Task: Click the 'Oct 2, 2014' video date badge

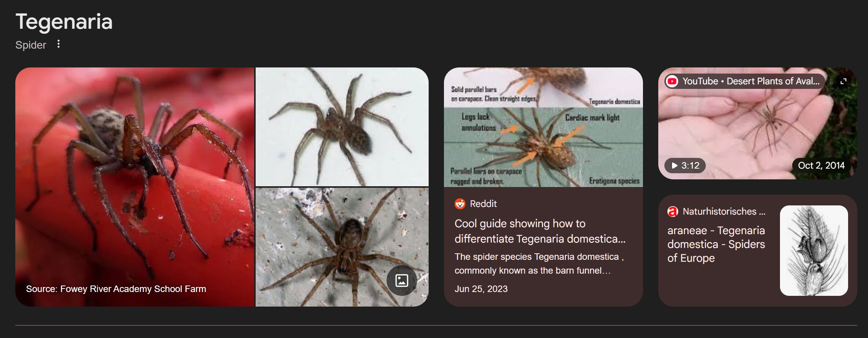Action: pyautogui.click(x=821, y=166)
